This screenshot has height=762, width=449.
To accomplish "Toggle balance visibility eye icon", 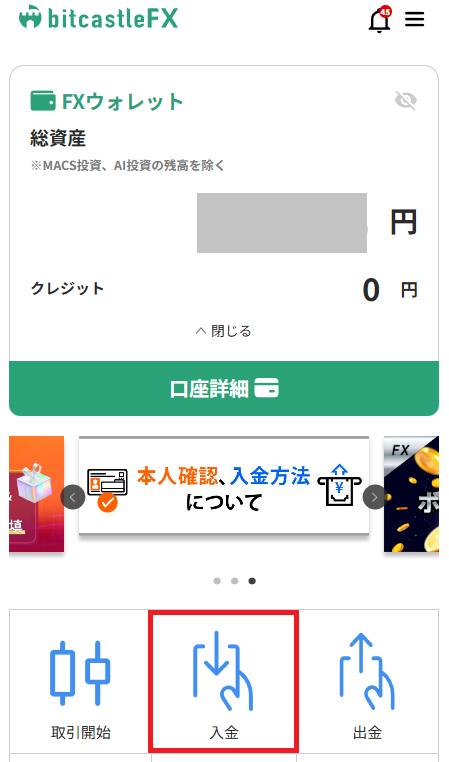I will 406,101.
